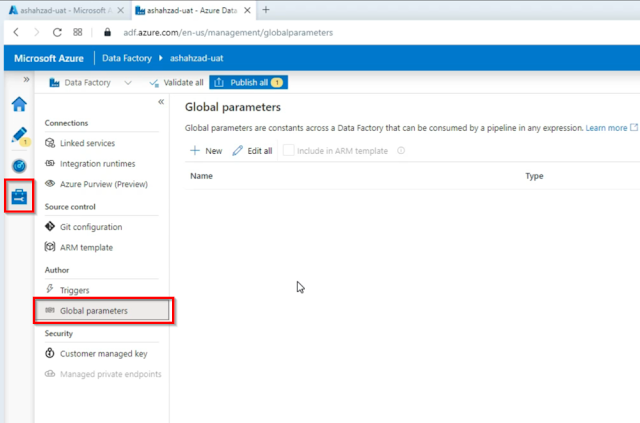Click ashahzad-uat breadcrumb
Viewport: 640px width, 423px height.
(196, 58)
